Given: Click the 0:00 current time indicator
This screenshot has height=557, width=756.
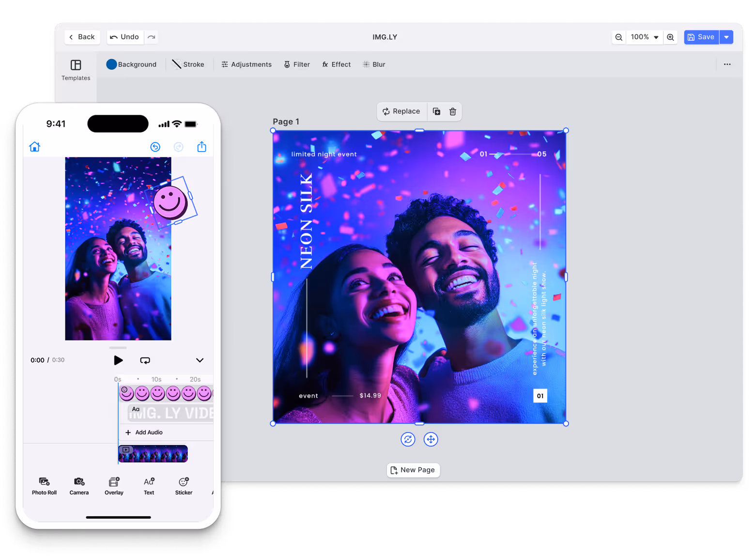Looking at the screenshot, I should [37, 360].
